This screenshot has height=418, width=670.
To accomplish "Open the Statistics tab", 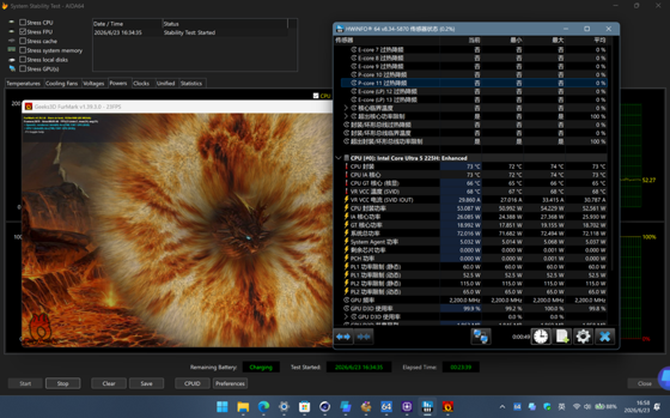I will pos(191,83).
